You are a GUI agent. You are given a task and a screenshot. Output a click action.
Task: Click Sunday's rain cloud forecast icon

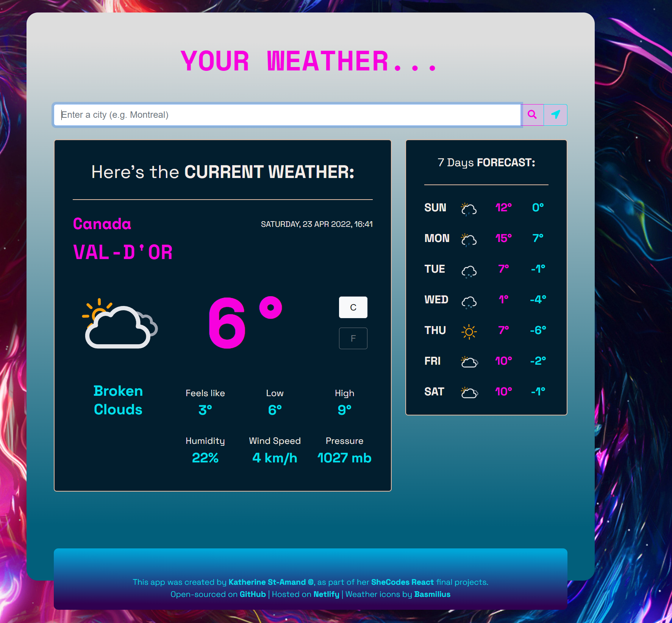[469, 208]
